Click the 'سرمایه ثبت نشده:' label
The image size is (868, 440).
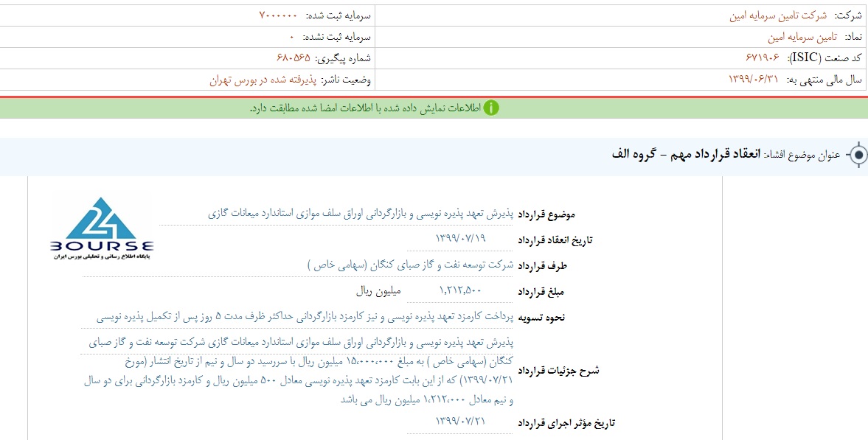click(x=336, y=37)
